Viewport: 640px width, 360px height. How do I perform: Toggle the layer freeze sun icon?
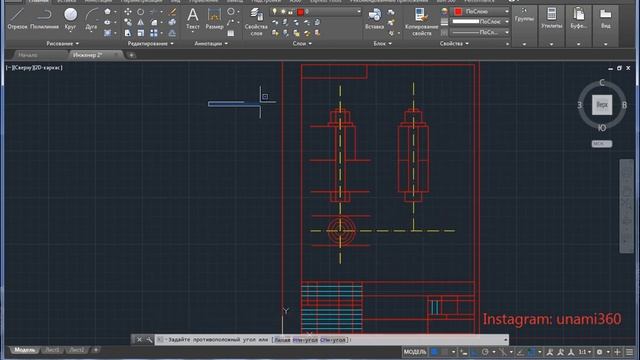[x=282, y=12]
